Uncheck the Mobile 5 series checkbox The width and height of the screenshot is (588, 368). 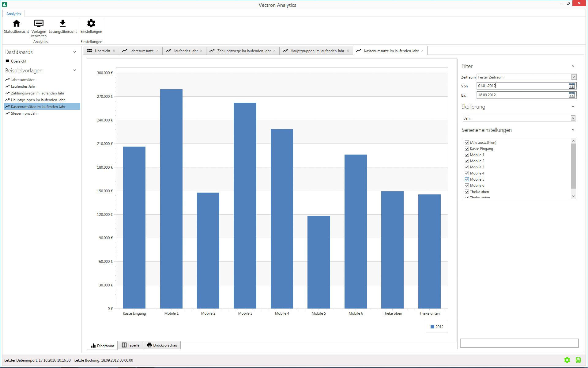467,179
